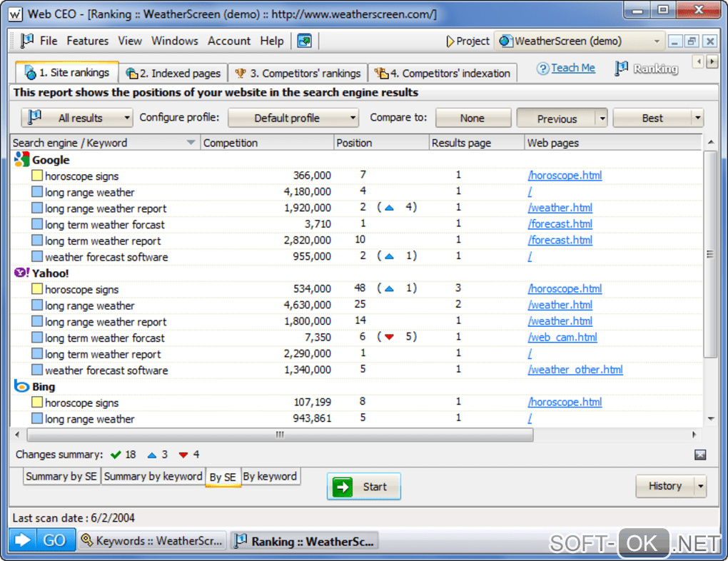Toggle box for Google long range weather

pos(37,192)
